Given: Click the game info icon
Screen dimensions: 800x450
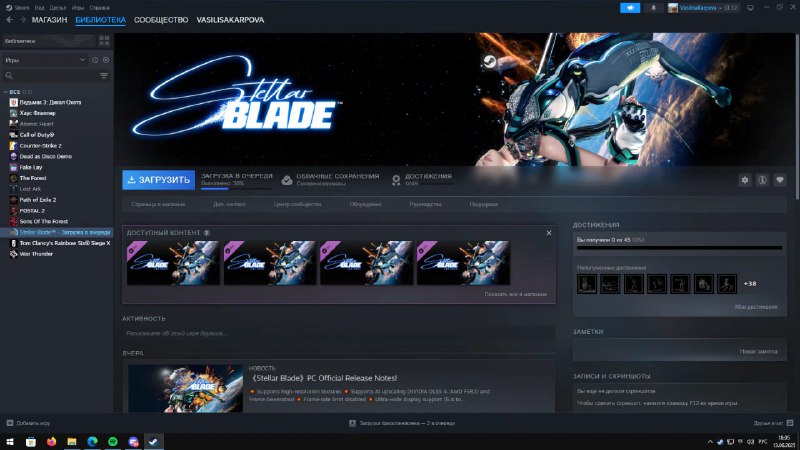Looking at the screenshot, I should click(x=762, y=180).
